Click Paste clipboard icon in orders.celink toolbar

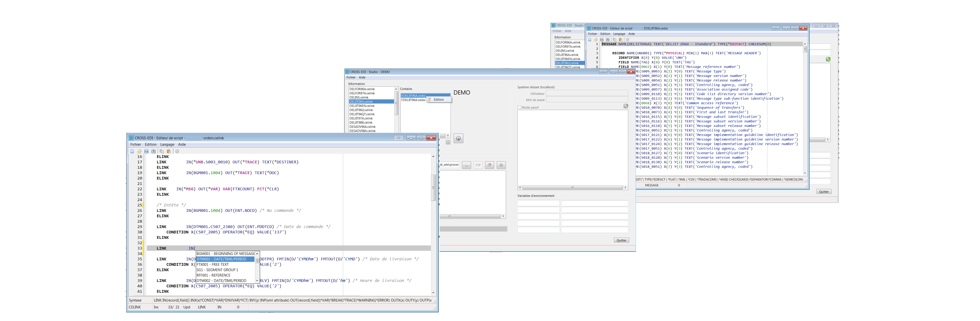(x=169, y=151)
